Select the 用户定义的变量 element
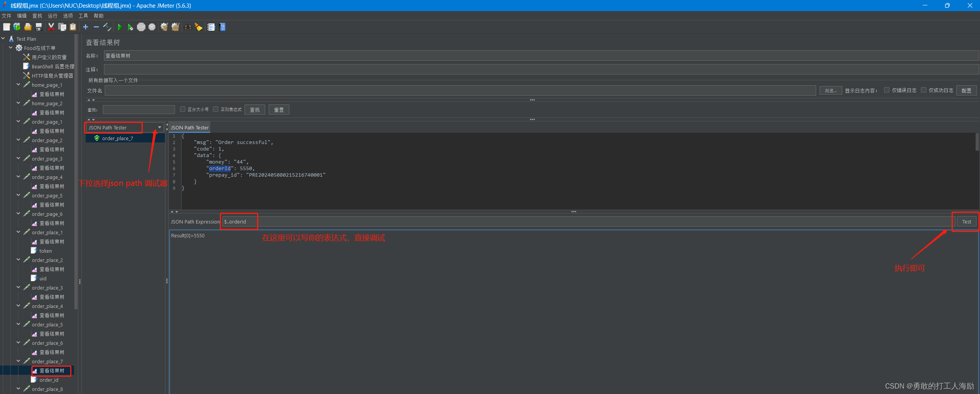 pos(49,57)
